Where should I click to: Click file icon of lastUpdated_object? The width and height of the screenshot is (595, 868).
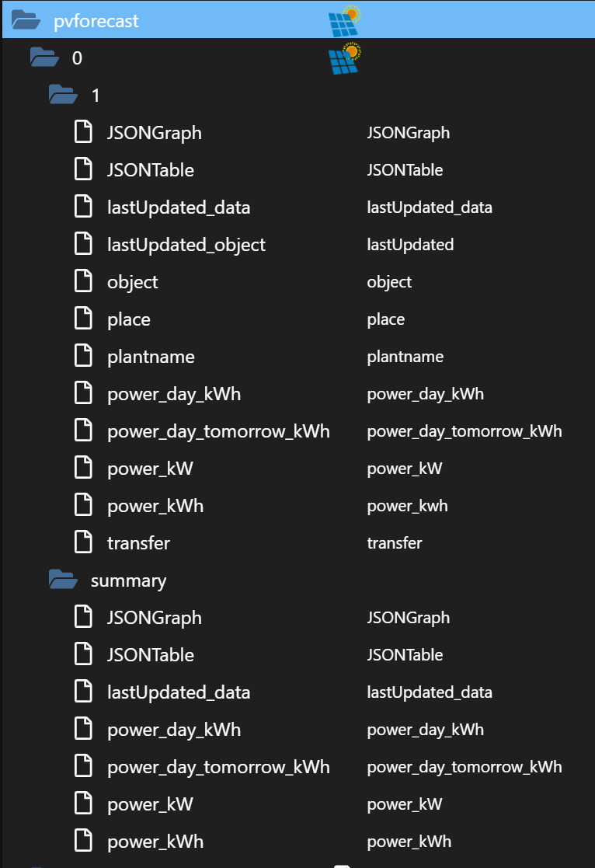(83, 245)
